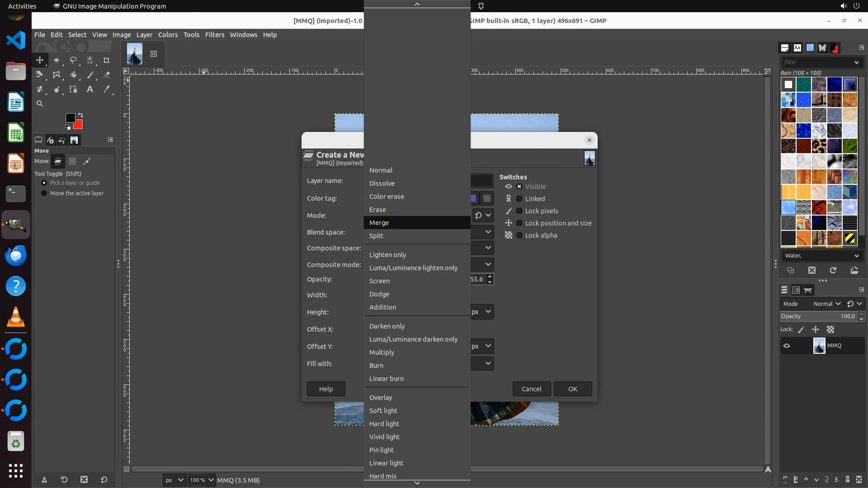Select the Crop tool in toolbox

pyautogui.click(x=107, y=60)
